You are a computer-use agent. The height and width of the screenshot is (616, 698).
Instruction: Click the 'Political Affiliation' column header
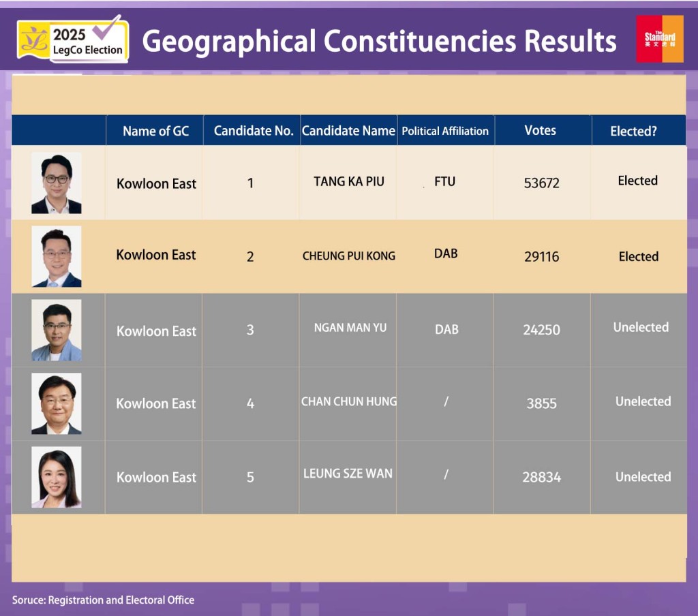tap(445, 131)
